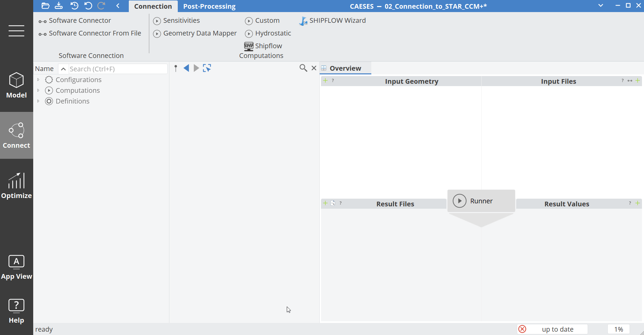The height and width of the screenshot is (335, 644).
Task: Add a Shipflow computation
Action: pyautogui.click(x=263, y=46)
